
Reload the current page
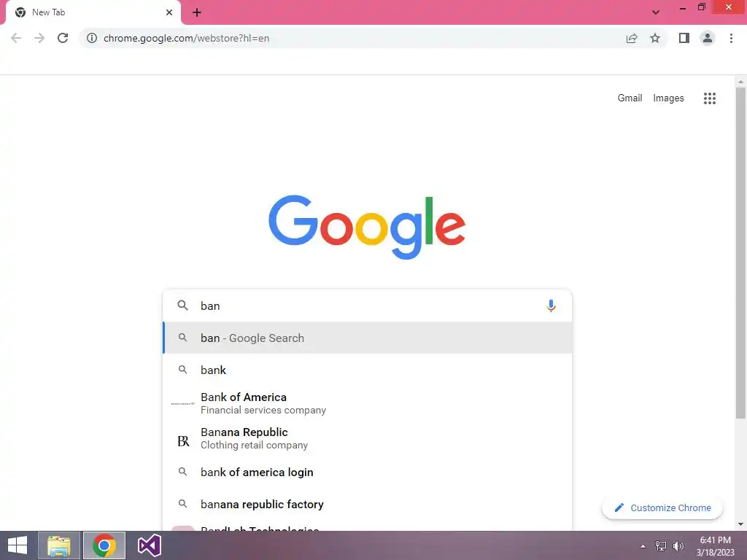(x=63, y=38)
